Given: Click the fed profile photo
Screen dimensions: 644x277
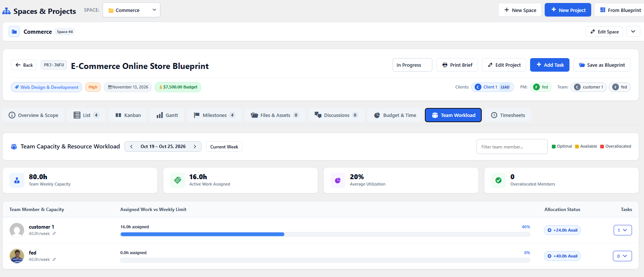Looking at the screenshot, I should [x=17, y=256].
